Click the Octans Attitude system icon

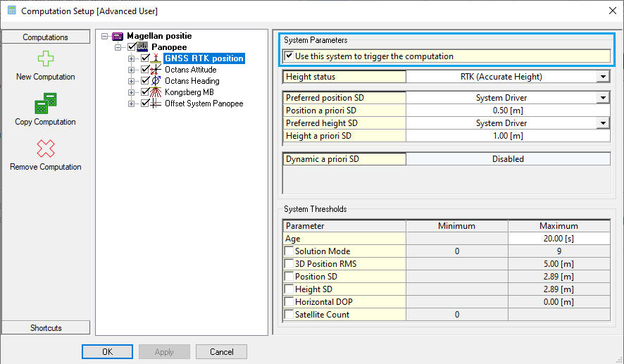157,70
